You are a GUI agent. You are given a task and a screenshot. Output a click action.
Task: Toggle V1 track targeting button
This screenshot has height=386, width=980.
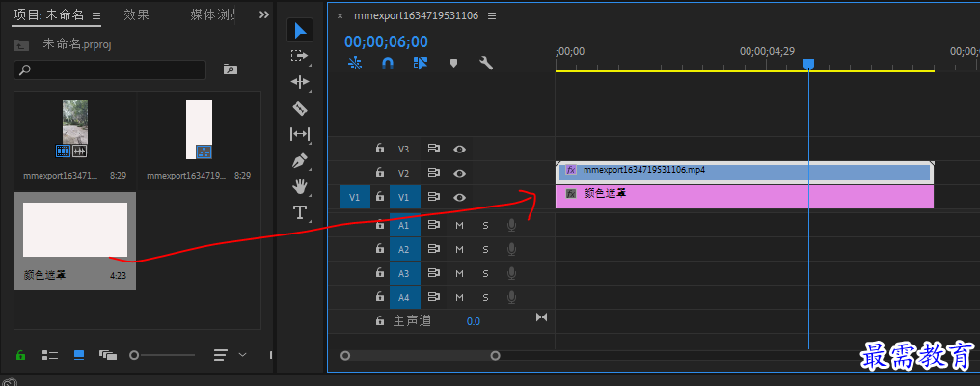click(404, 197)
